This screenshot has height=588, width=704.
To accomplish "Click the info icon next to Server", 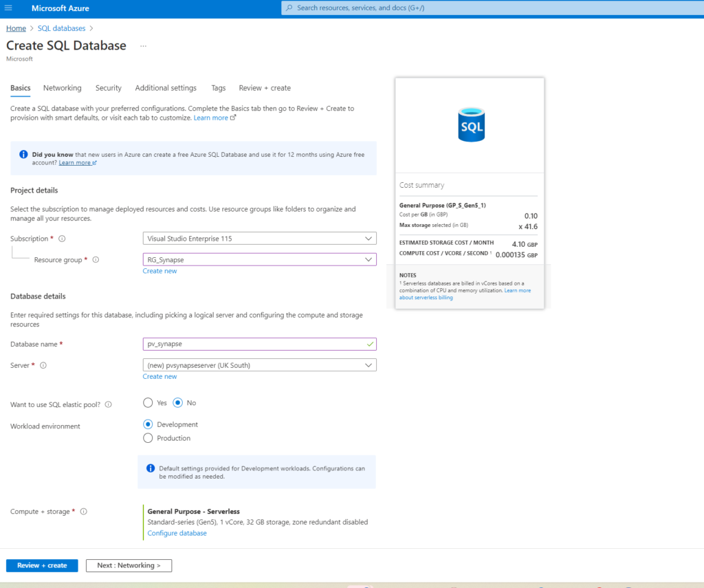I will pyautogui.click(x=43, y=365).
